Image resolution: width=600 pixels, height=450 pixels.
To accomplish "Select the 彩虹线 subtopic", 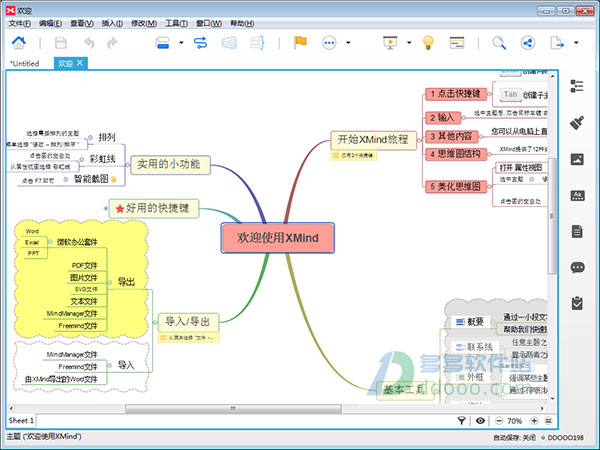I will pyautogui.click(x=102, y=159).
